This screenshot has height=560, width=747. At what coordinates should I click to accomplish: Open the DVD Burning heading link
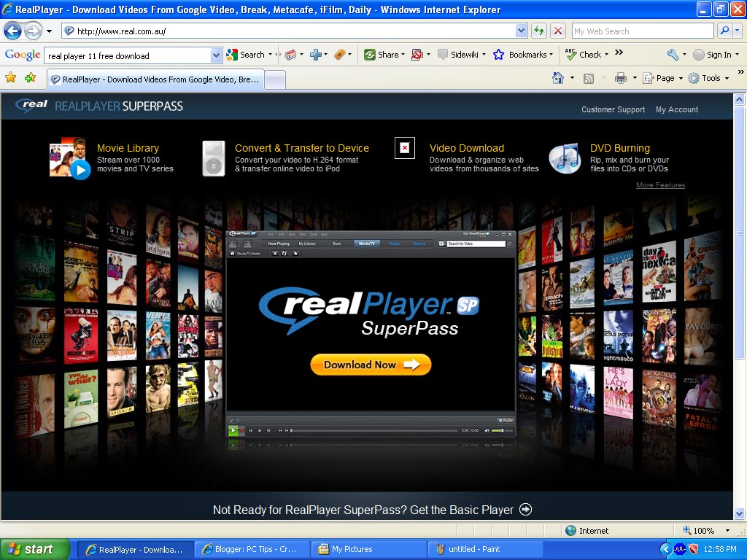pos(620,148)
